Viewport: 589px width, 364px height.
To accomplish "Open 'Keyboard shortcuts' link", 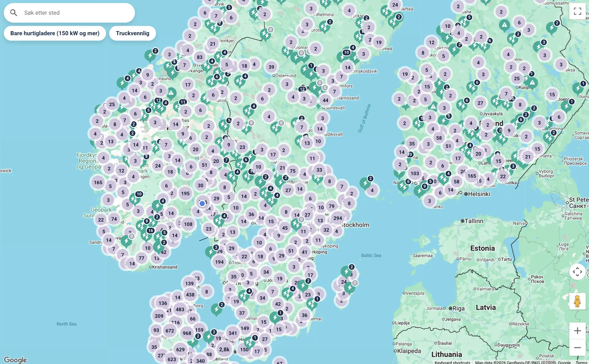I will [x=452, y=362].
